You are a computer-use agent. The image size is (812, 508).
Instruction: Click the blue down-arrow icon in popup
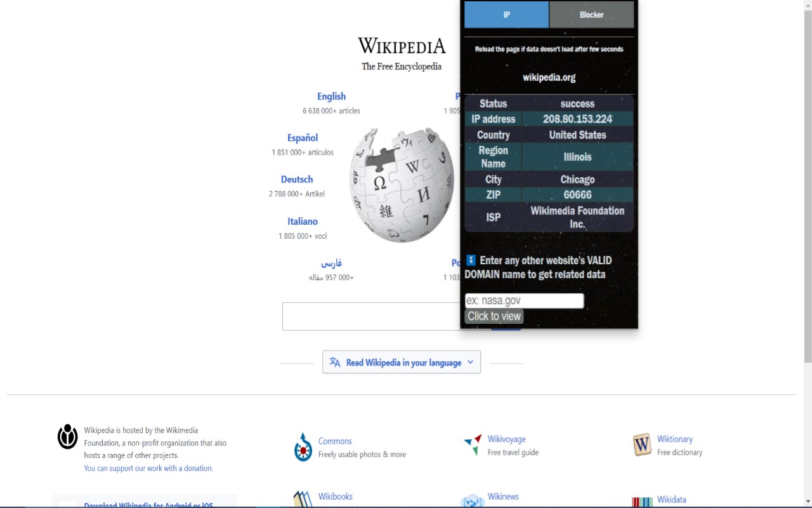[x=471, y=260]
